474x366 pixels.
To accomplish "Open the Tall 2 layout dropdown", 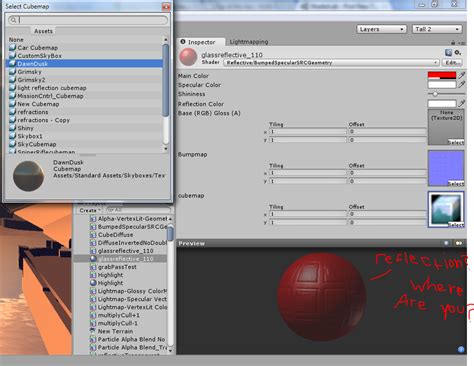I will [437, 29].
